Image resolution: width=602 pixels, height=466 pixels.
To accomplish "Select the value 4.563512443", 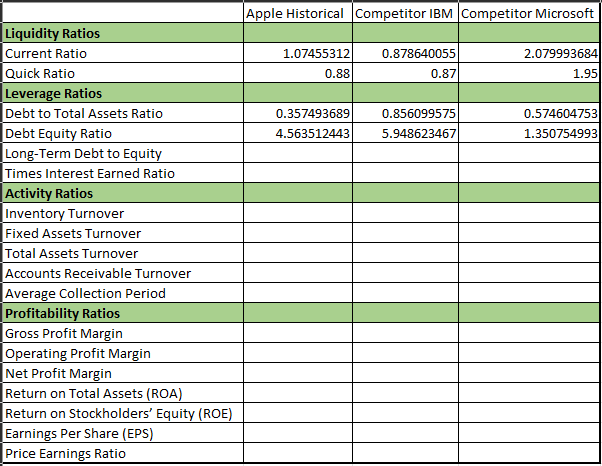I will [x=313, y=134].
